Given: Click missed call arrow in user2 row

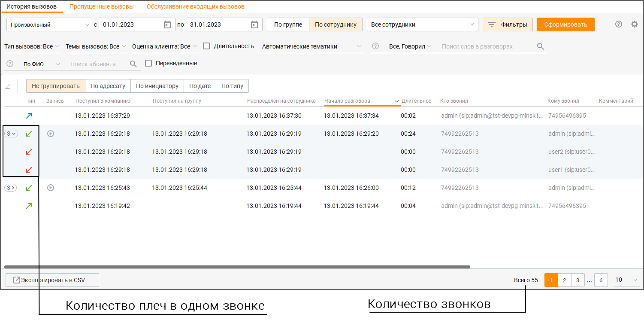Looking at the screenshot, I should coord(29,152).
